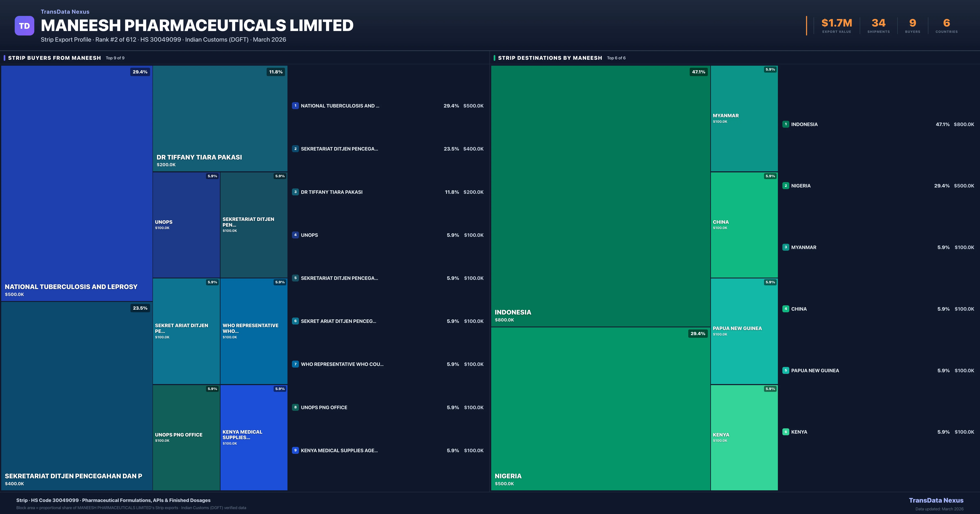Select the Indonesia treemap block
The height and width of the screenshot is (514, 980).
[x=600, y=196]
